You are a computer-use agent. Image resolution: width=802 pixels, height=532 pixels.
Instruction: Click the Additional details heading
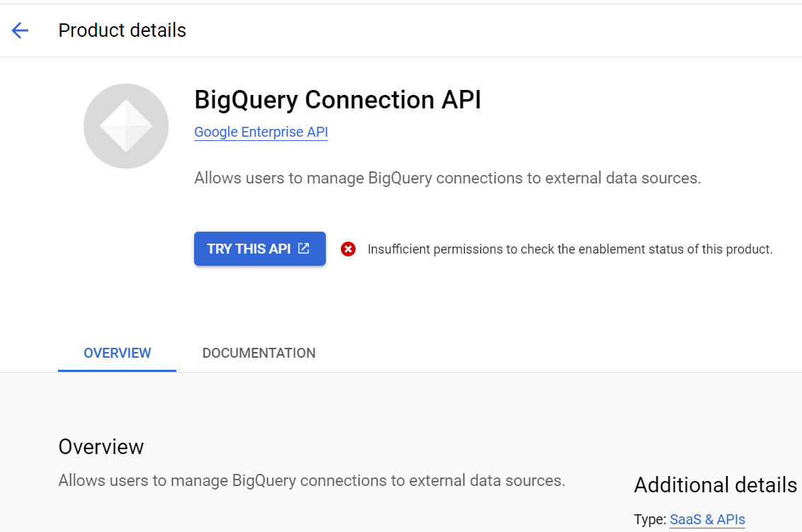tap(715, 485)
